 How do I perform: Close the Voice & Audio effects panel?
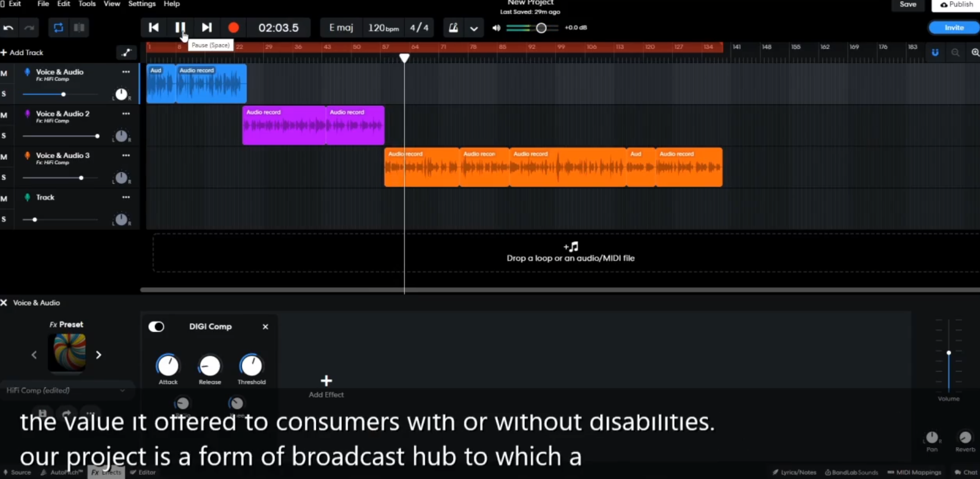(4, 303)
